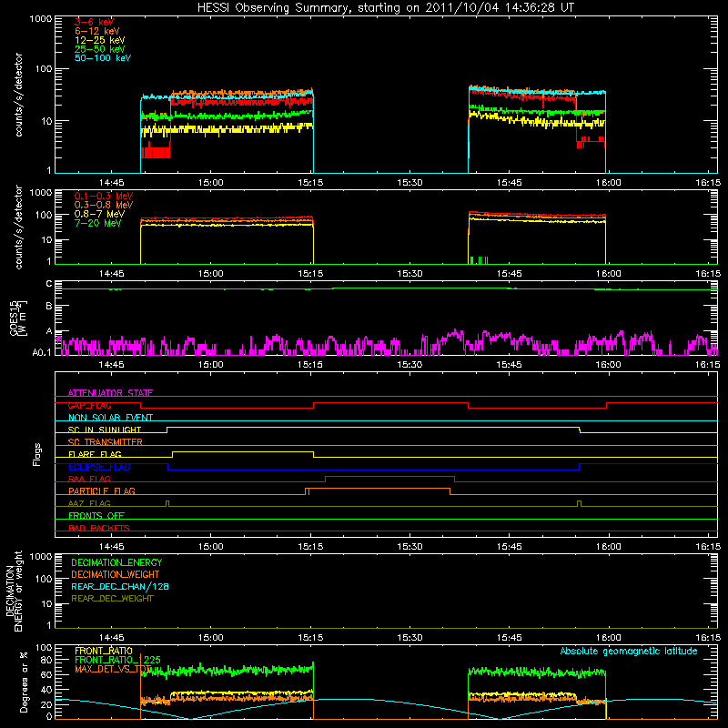Select the 3-6 keV legend label

coord(95,22)
